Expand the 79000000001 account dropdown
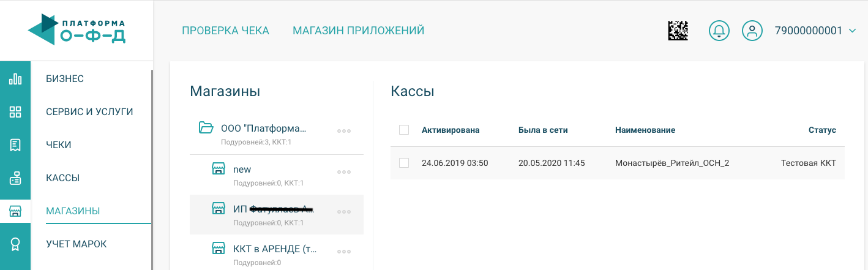This screenshot has height=270, width=868. point(852,31)
